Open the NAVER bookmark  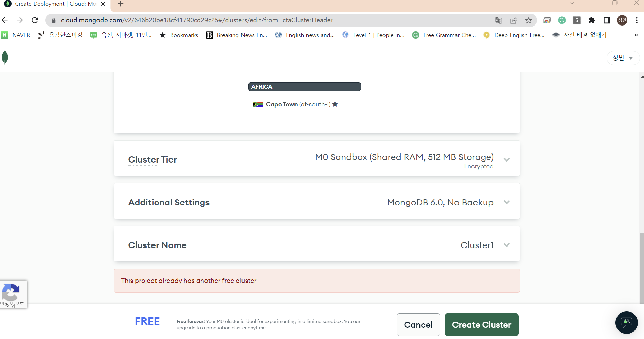[x=16, y=35]
